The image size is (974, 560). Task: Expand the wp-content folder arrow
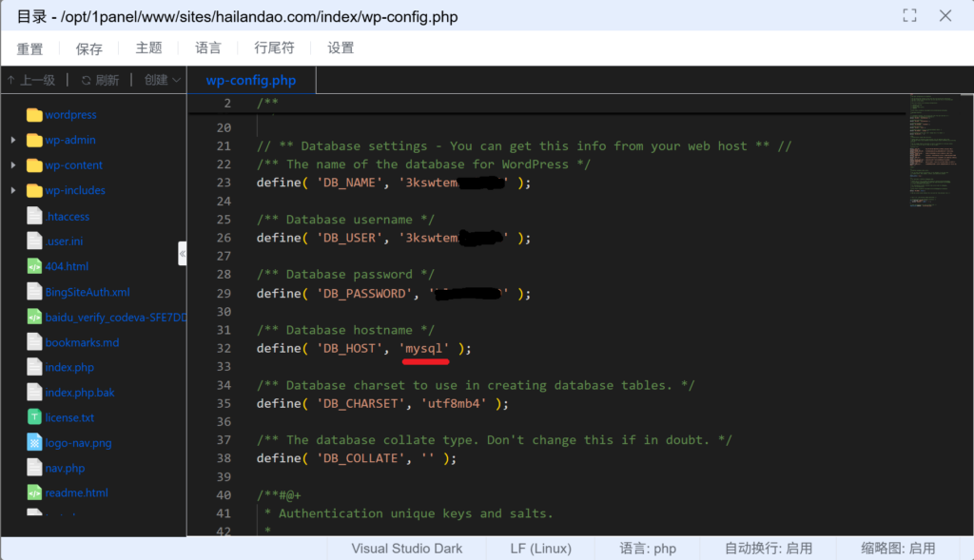pyautogui.click(x=13, y=165)
